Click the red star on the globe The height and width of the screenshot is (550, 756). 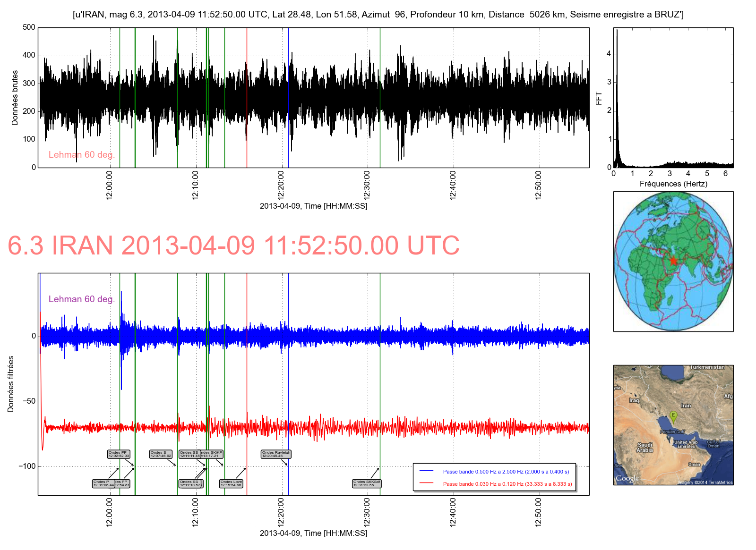click(x=673, y=261)
